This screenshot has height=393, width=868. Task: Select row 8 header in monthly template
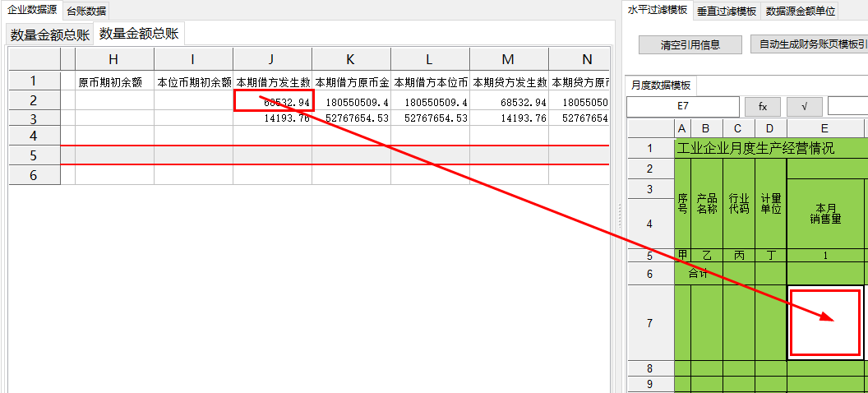click(650, 368)
